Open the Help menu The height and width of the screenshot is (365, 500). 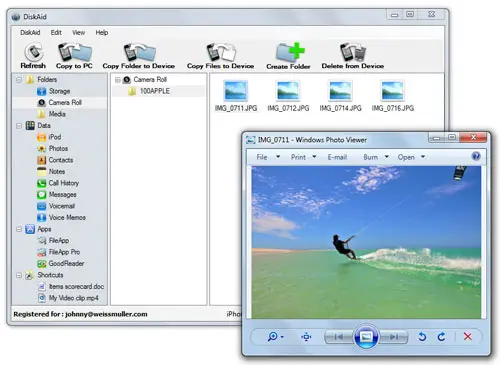pos(102,33)
